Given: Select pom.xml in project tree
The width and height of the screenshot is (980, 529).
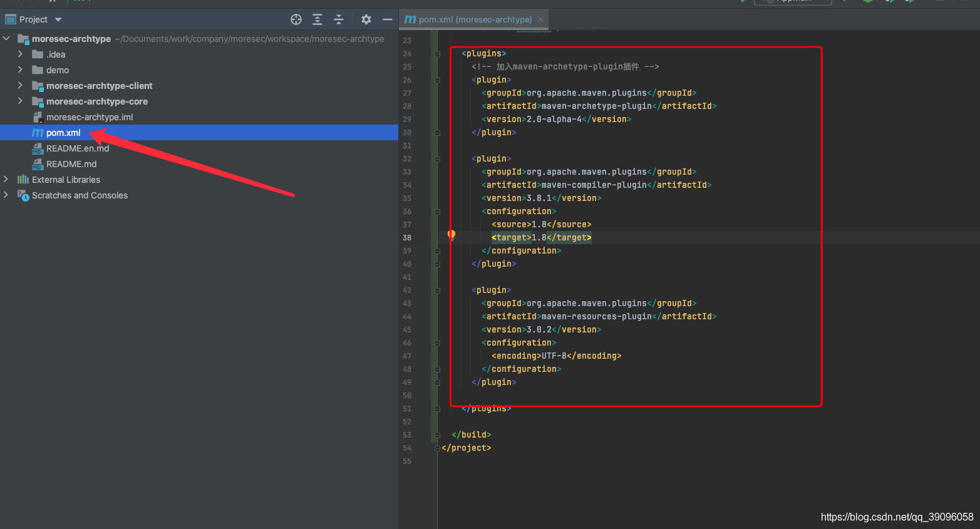Looking at the screenshot, I should (x=199, y=133).
